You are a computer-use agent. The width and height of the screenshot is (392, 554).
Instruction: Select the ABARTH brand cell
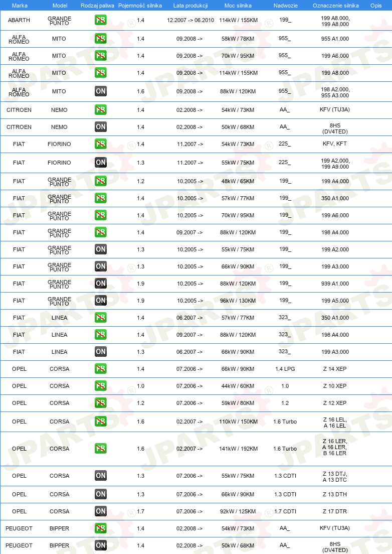coord(19,20)
